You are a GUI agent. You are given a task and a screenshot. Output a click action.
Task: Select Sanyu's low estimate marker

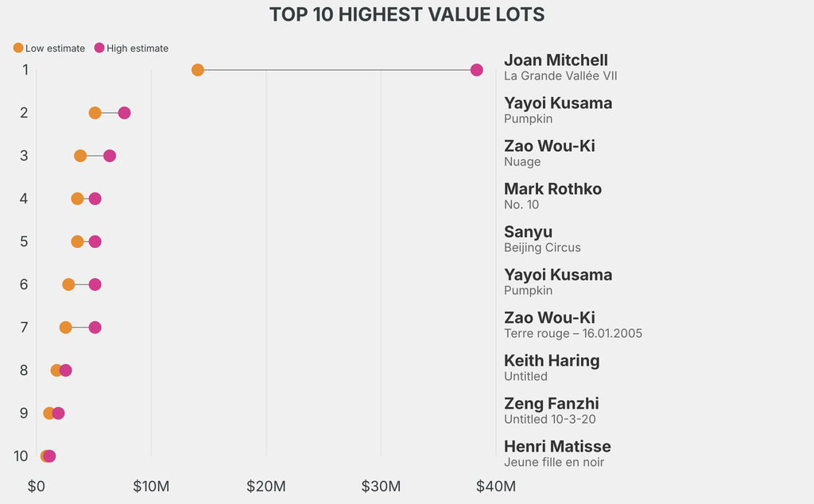point(77,242)
